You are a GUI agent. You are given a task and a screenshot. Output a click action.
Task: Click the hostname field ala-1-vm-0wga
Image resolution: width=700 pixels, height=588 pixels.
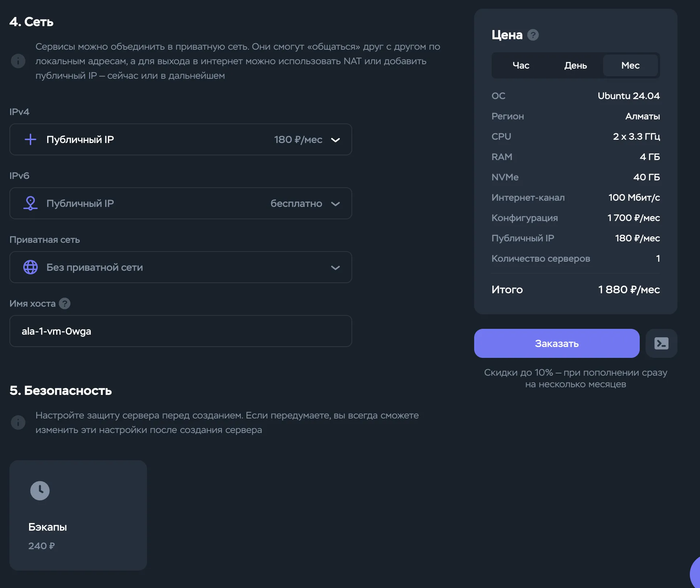pos(180,331)
